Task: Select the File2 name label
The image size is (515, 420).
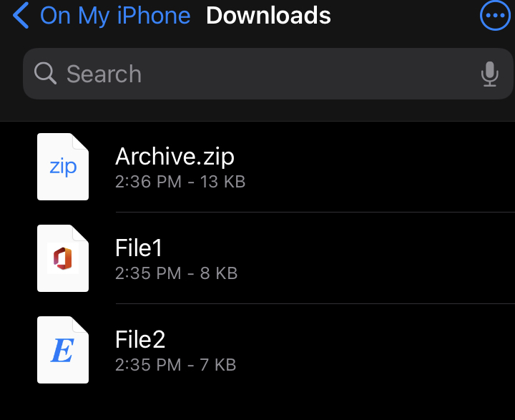Action: pos(140,339)
